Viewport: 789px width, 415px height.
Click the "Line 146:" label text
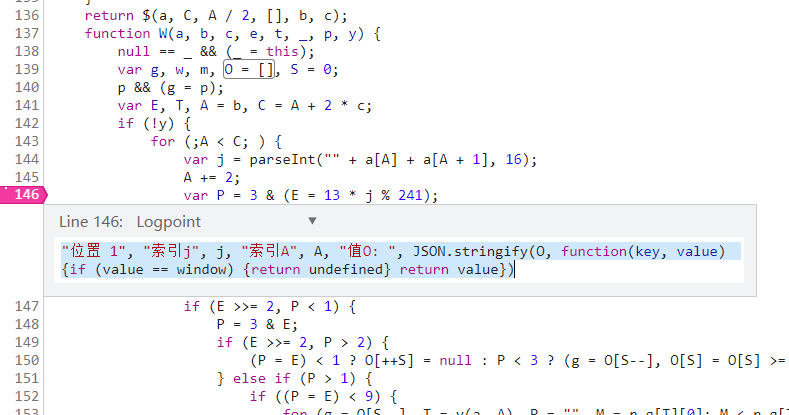[92, 221]
